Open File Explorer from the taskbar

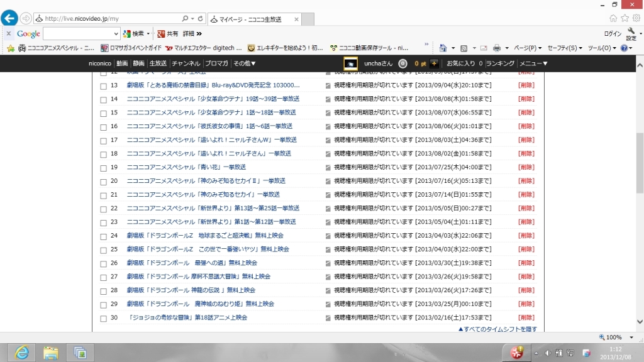click(x=51, y=353)
